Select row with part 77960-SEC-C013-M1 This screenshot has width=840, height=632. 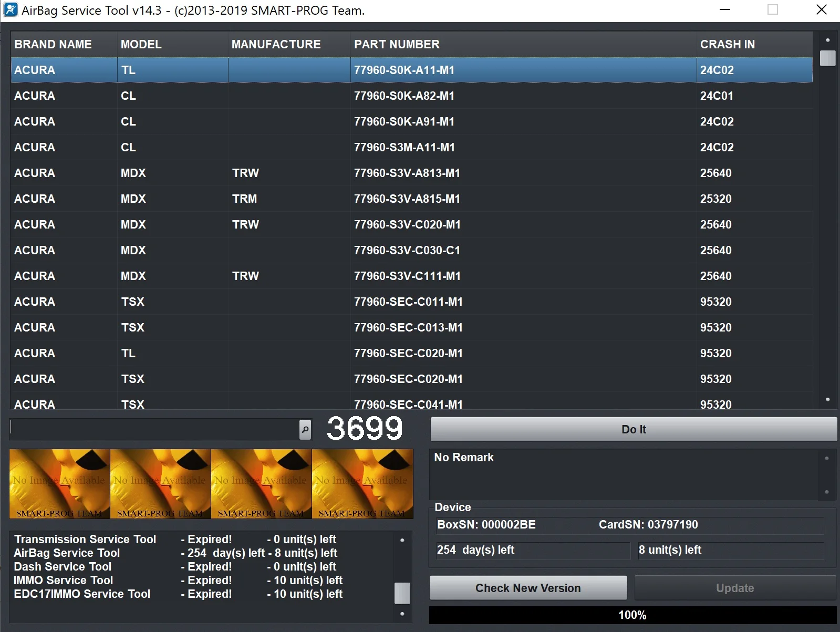408,328
